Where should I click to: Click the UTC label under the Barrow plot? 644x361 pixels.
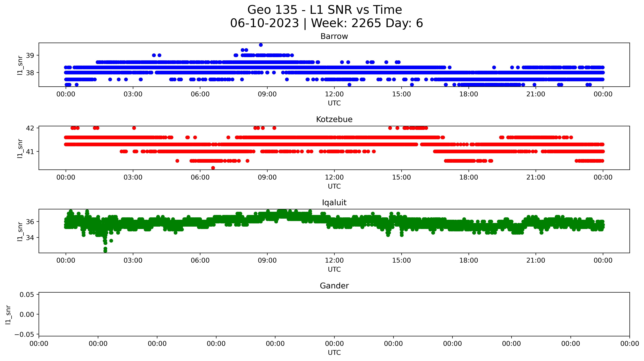pos(334,103)
